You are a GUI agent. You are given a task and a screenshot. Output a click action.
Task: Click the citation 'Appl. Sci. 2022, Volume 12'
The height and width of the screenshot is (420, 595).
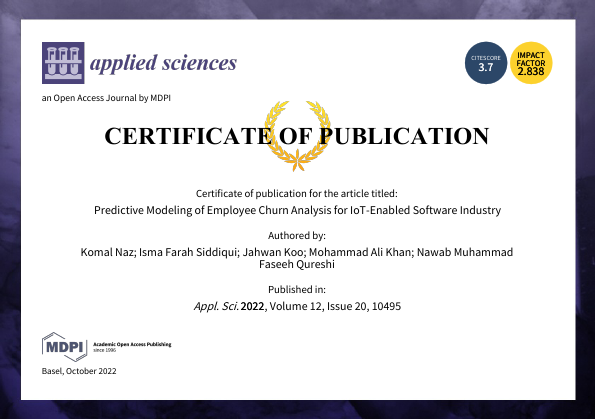[298, 306]
